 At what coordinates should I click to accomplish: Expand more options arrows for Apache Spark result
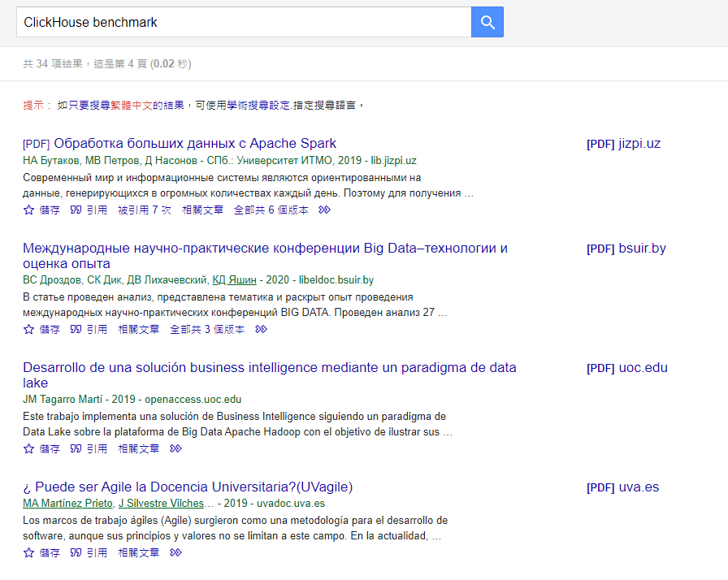(x=324, y=210)
